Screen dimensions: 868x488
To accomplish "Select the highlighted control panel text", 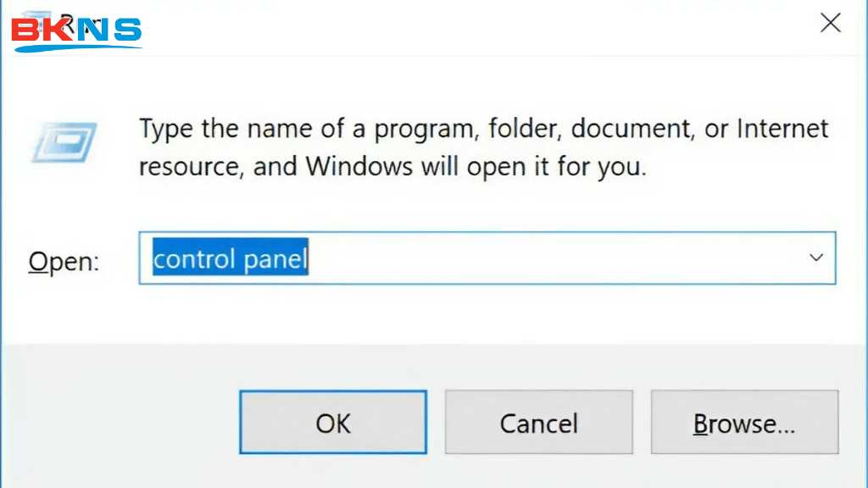I will coord(229,258).
